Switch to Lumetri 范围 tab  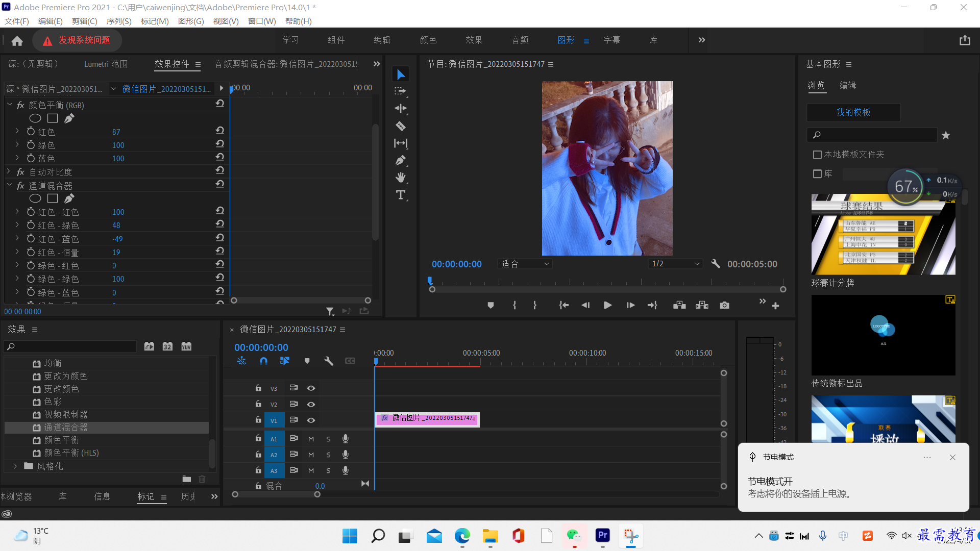point(106,64)
